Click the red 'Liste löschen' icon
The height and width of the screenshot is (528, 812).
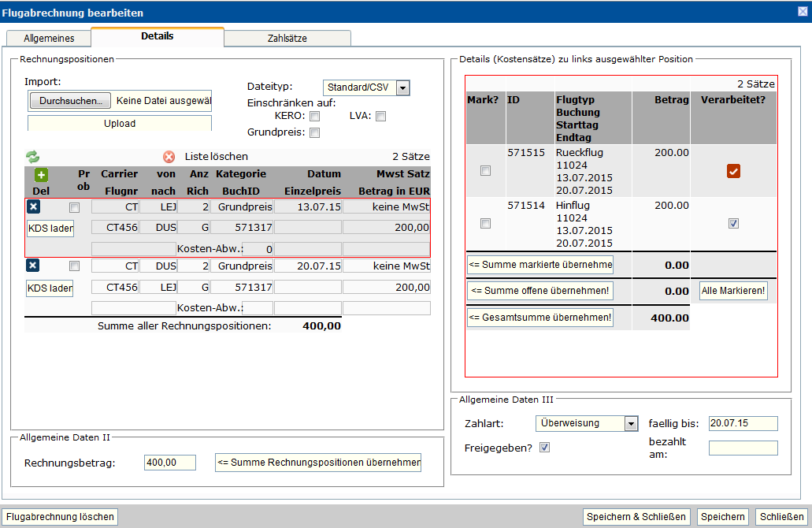click(x=169, y=157)
